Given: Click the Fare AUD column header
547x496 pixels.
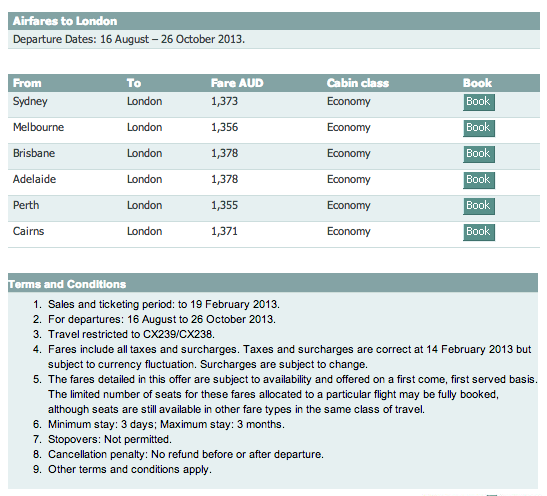Looking at the screenshot, I should 237,83.
